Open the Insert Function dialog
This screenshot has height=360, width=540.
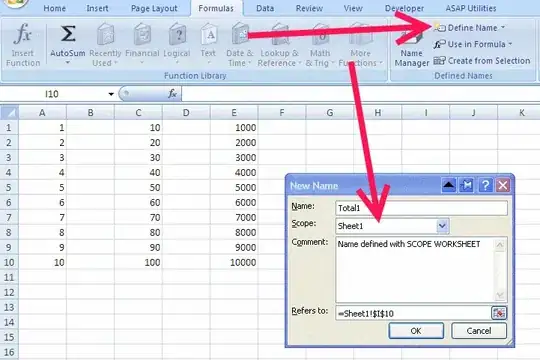point(23,44)
